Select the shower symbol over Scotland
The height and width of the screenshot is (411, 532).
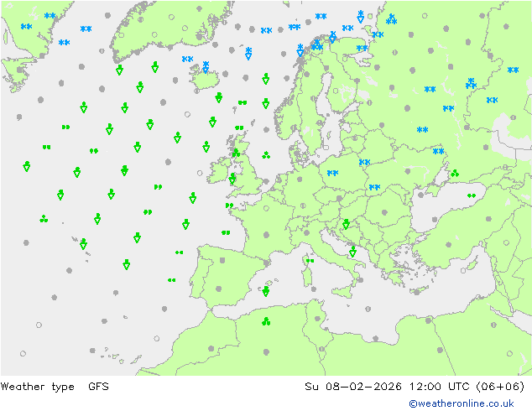[x=236, y=153]
